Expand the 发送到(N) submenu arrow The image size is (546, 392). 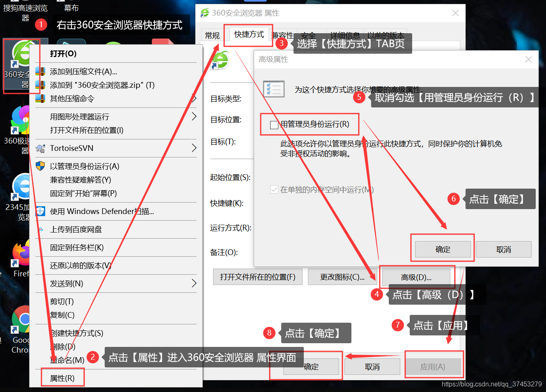click(194, 283)
